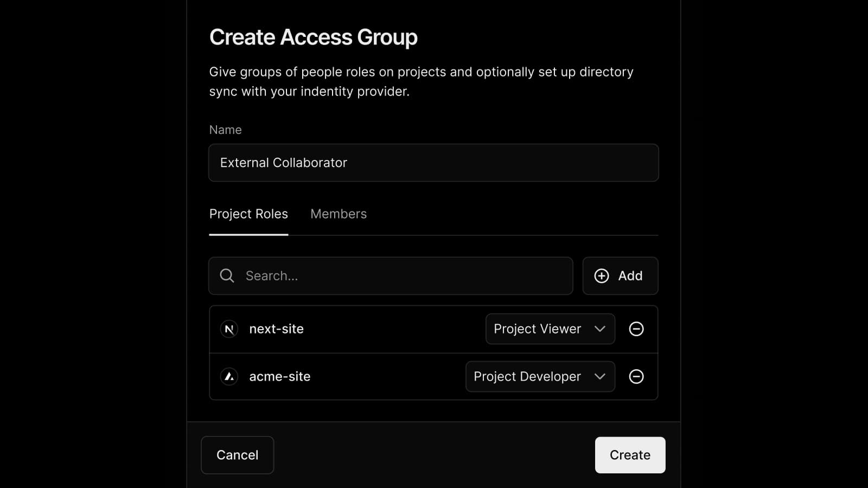
Task: Click the next-site Next.js logo icon
Action: [x=229, y=329]
